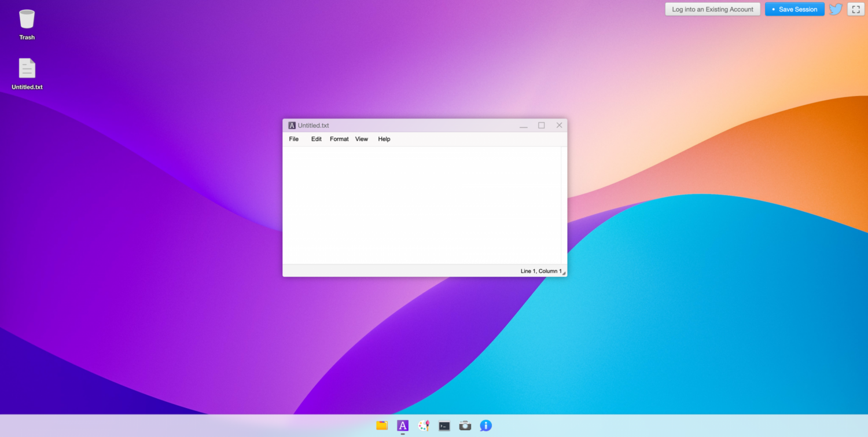Open the Help menu
The height and width of the screenshot is (437, 868).
tap(384, 139)
